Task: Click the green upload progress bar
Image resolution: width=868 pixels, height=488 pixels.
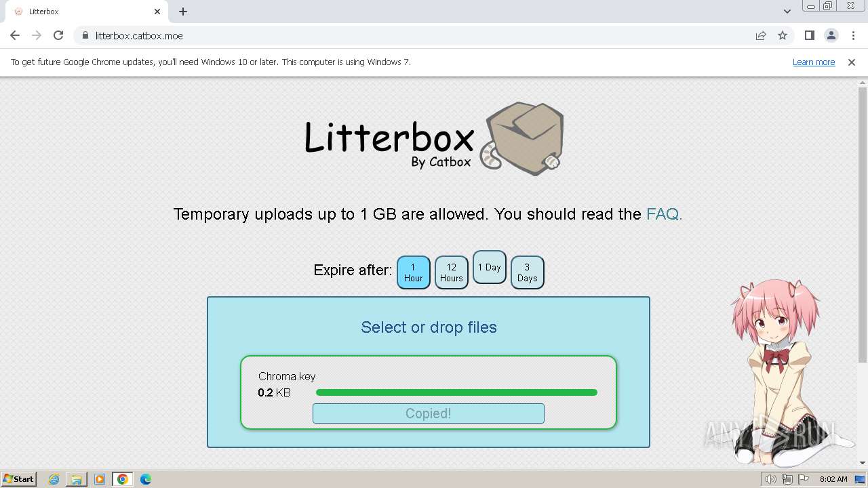Action: [456, 392]
